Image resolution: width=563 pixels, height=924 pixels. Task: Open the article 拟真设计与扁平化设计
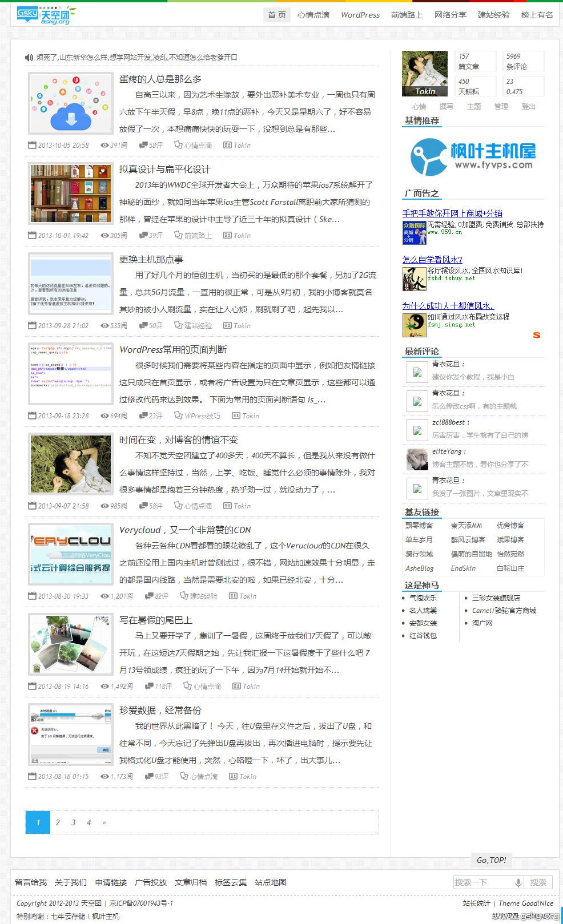[164, 169]
